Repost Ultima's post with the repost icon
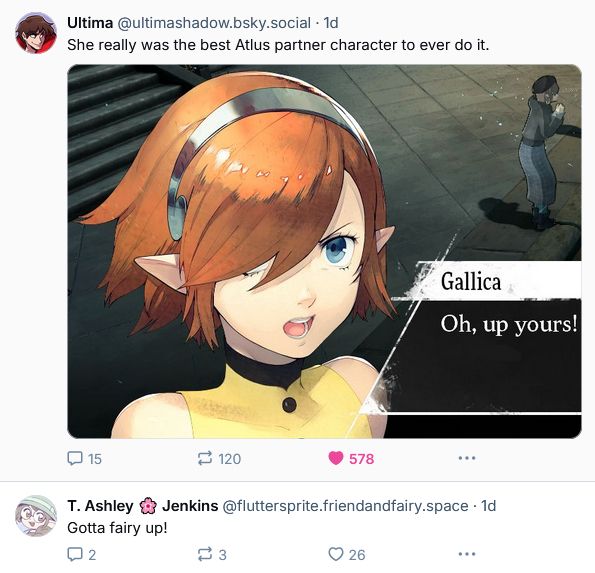 tap(205, 458)
